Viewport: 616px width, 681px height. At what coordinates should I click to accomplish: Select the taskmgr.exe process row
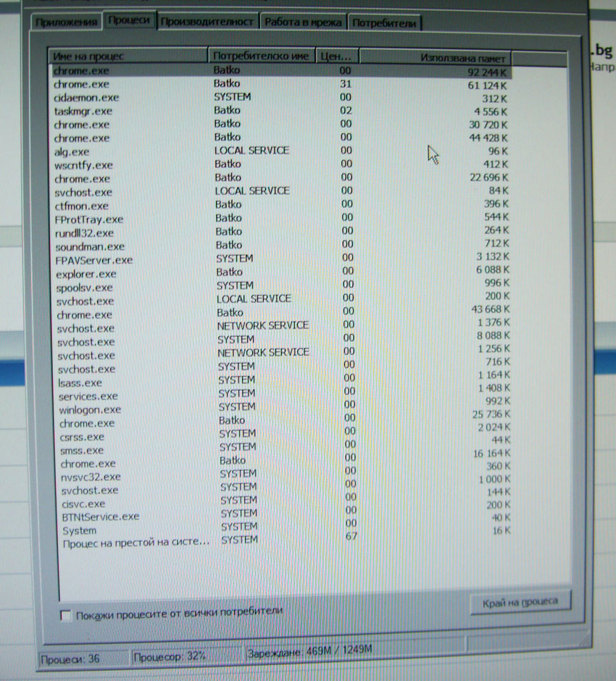point(83,111)
